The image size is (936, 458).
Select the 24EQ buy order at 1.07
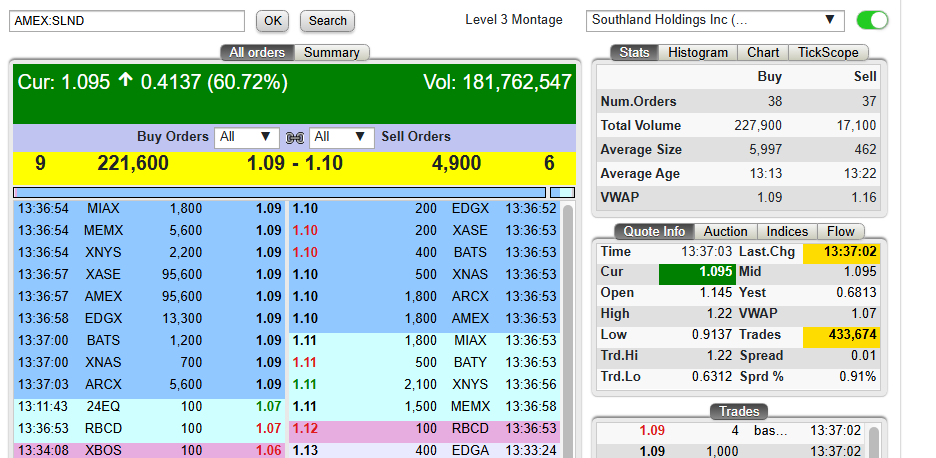pyautogui.click(x=148, y=407)
